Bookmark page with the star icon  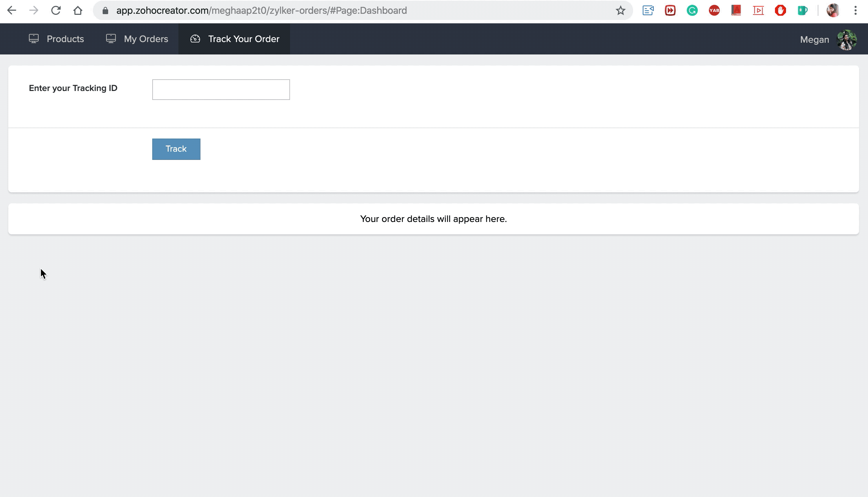pos(620,10)
